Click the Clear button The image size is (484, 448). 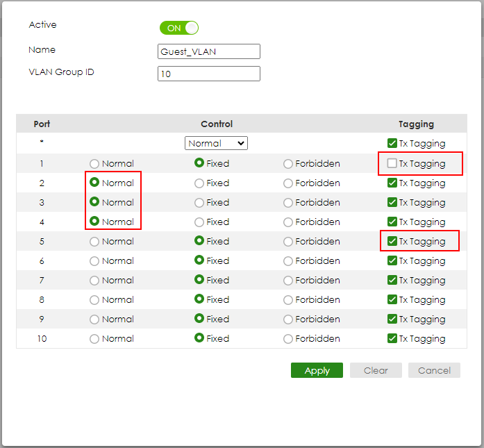coord(376,370)
